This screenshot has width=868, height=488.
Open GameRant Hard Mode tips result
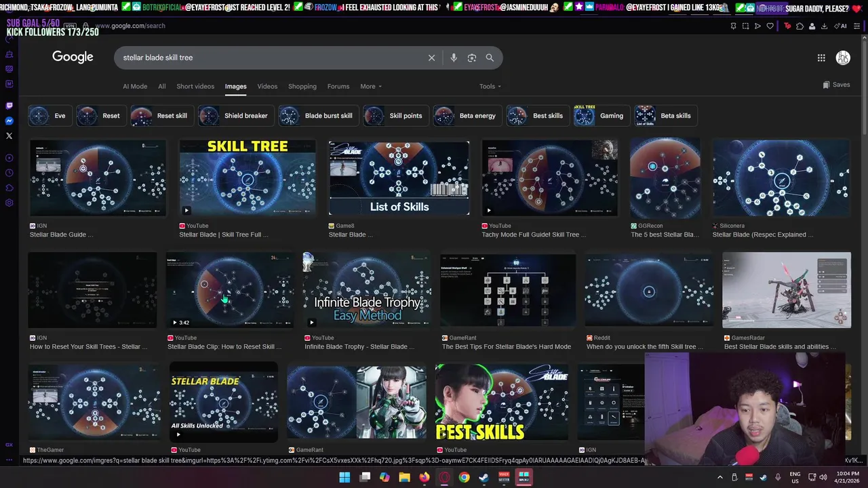[x=508, y=290]
